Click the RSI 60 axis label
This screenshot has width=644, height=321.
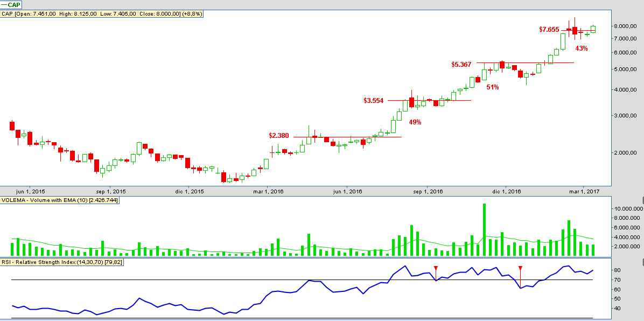coord(617,289)
